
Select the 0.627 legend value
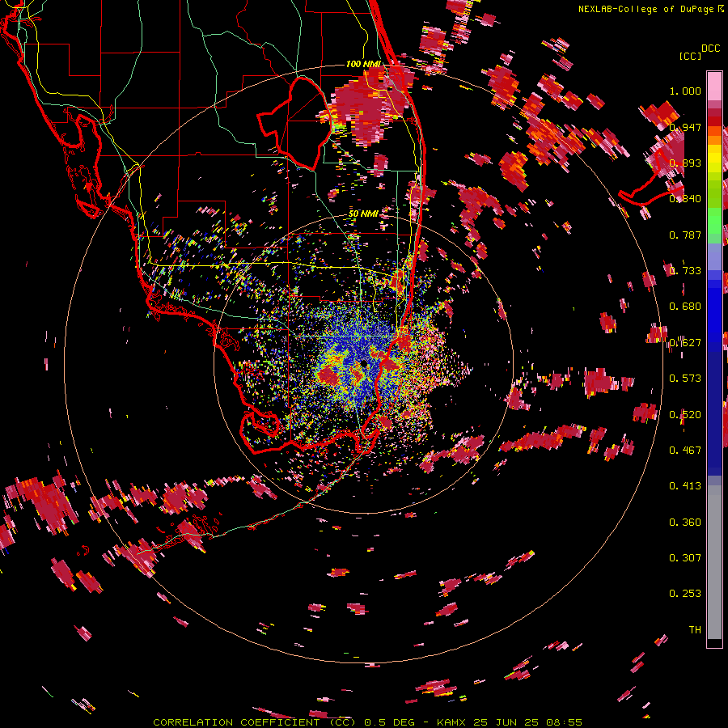coord(685,343)
